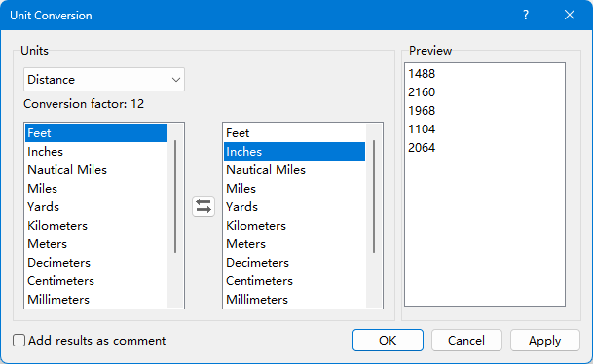Choose Nautical Miles in right list
Viewport: 593px width, 364px height.
tap(295, 170)
